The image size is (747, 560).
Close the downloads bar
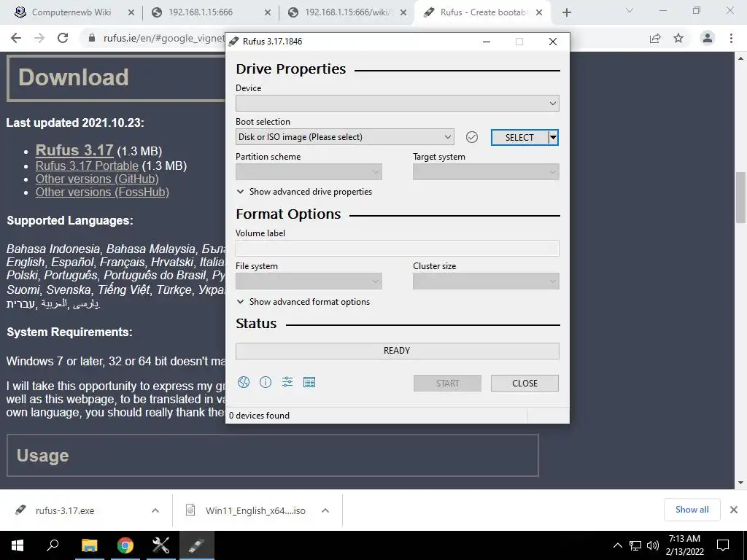(734, 510)
